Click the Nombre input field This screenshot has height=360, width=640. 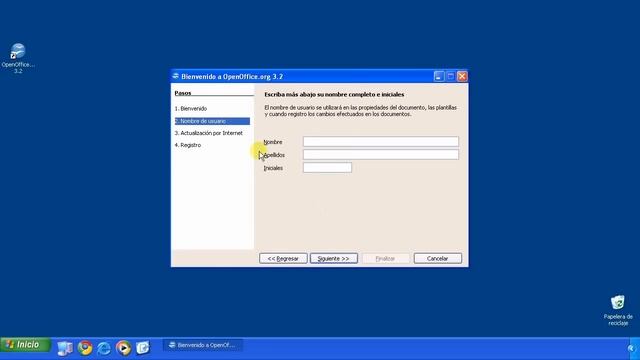click(380, 142)
